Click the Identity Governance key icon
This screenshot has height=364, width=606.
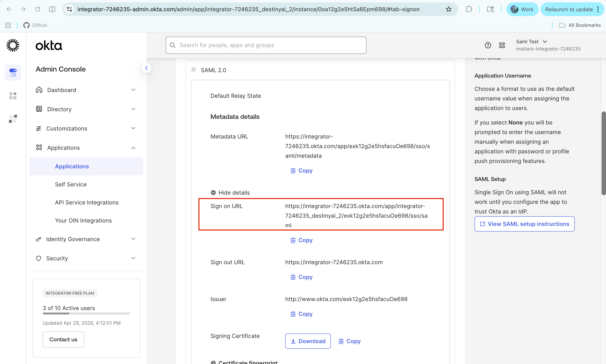tap(39, 239)
